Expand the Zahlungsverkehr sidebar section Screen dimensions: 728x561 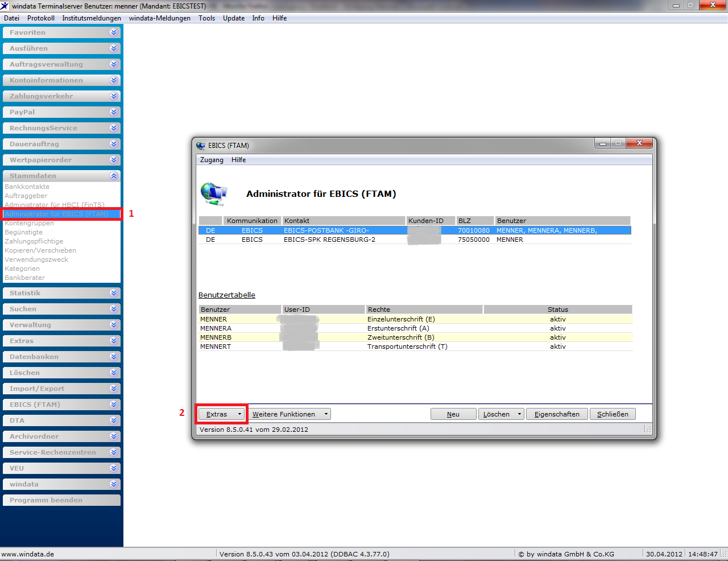(x=61, y=96)
